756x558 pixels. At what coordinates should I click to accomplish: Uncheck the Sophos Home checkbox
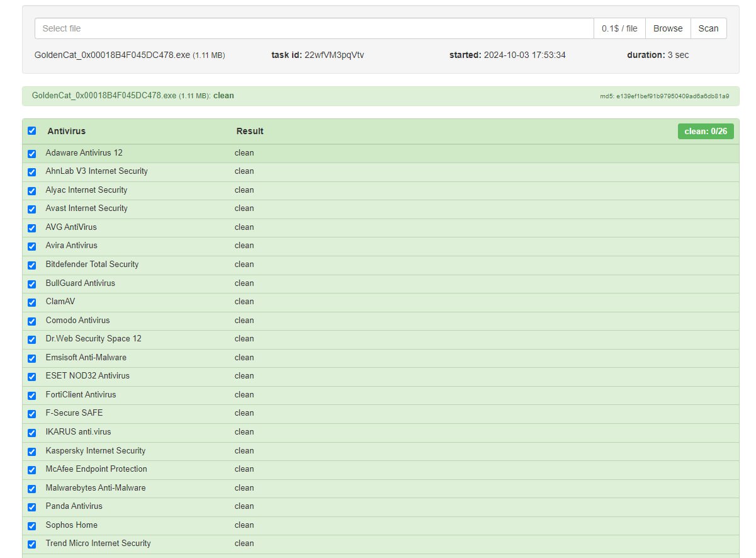point(32,526)
